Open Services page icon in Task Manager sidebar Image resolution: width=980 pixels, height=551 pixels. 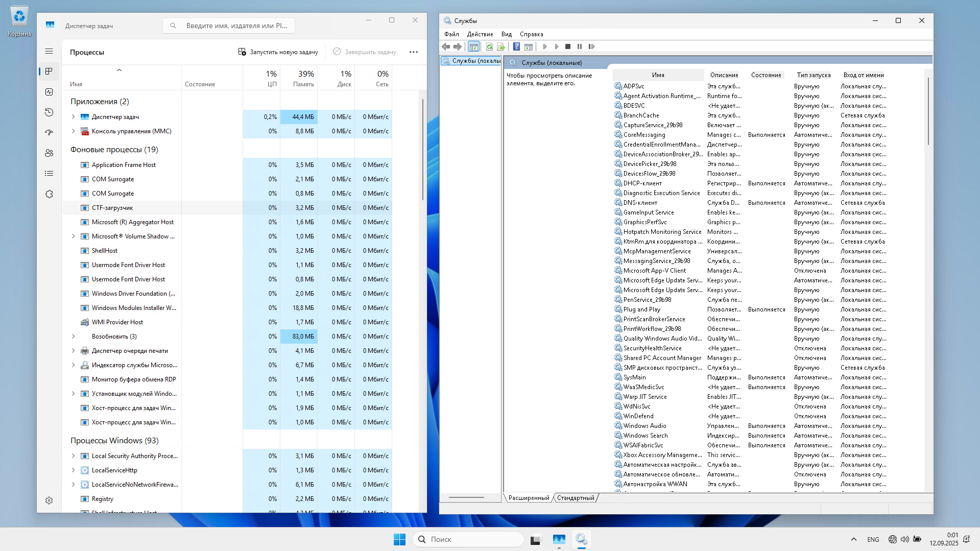49,194
